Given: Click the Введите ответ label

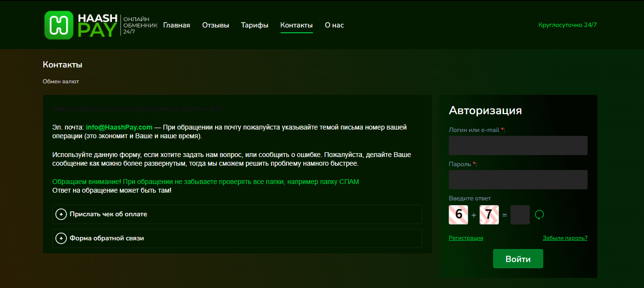Looking at the screenshot, I should point(470,198).
